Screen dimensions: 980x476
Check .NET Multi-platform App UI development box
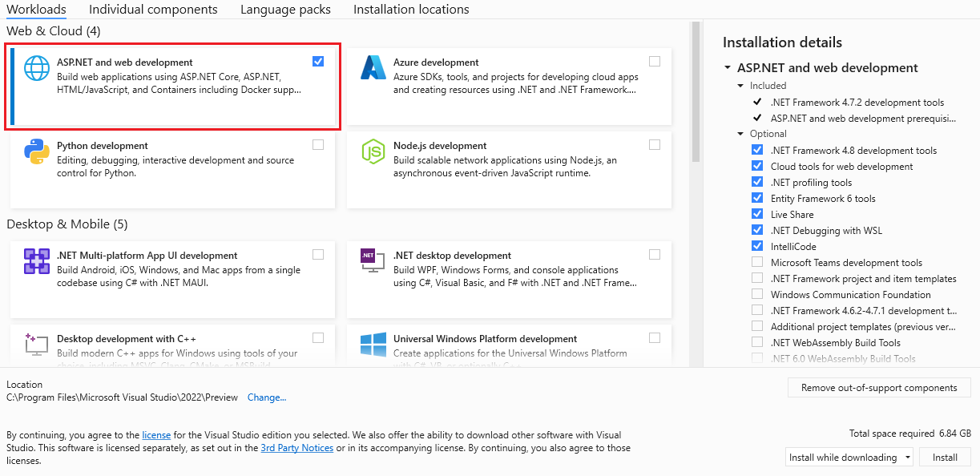pyautogui.click(x=318, y=255)
